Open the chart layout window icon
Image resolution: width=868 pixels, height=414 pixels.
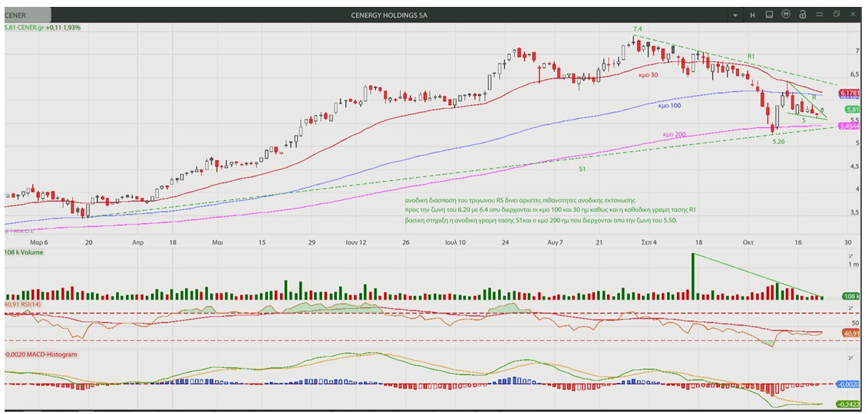point(768,15)
